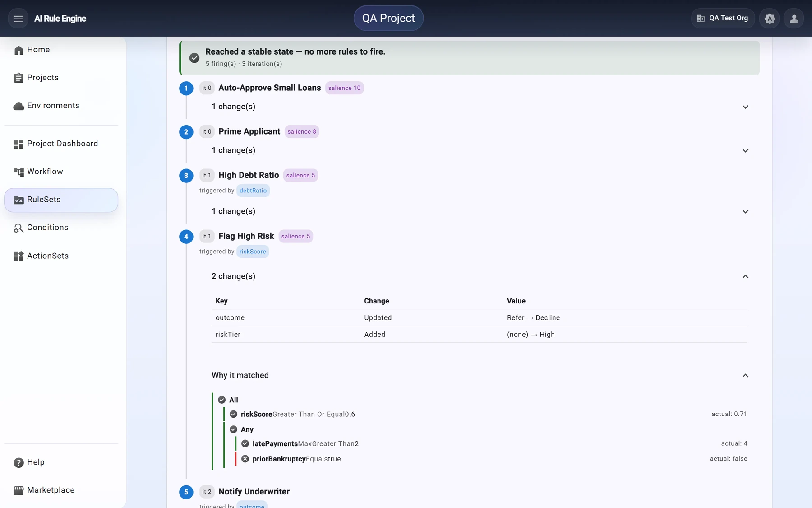Click the Workflow sidebar icon
812x508 pixels.
pyautogui.click(x=18, y=172)
